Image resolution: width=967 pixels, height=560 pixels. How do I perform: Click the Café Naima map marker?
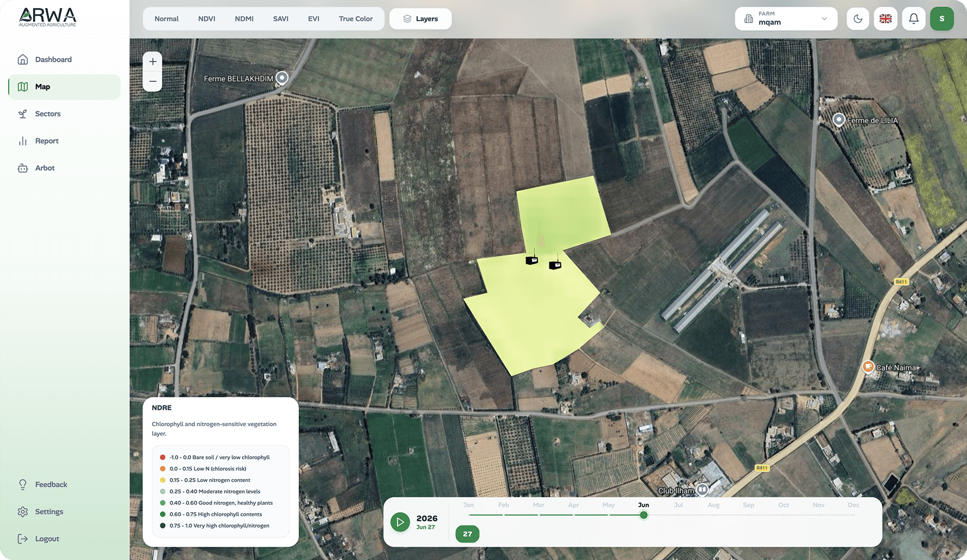pyautogui.click(x=868, y=367)
